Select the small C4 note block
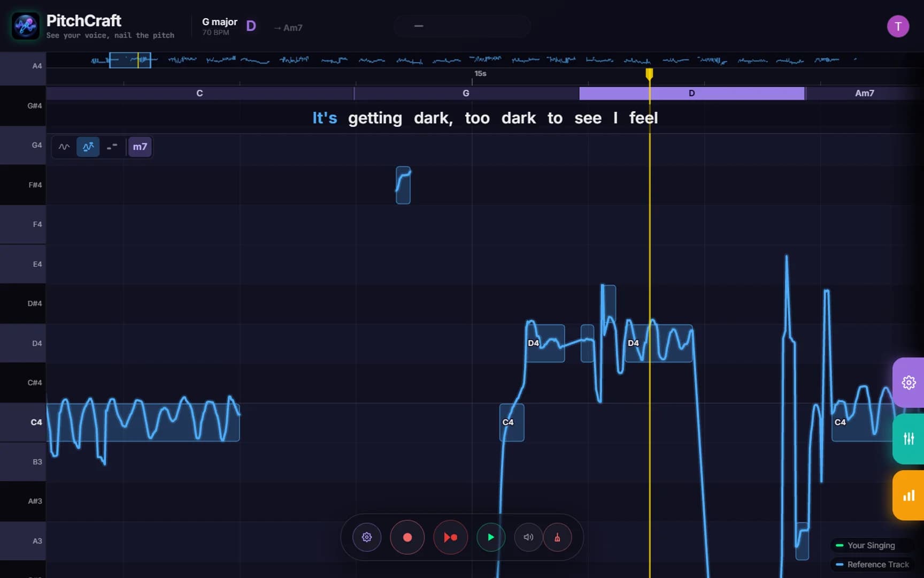Image resolution: width=924 pixels, height=578 pixels. (x=512, y=422)
